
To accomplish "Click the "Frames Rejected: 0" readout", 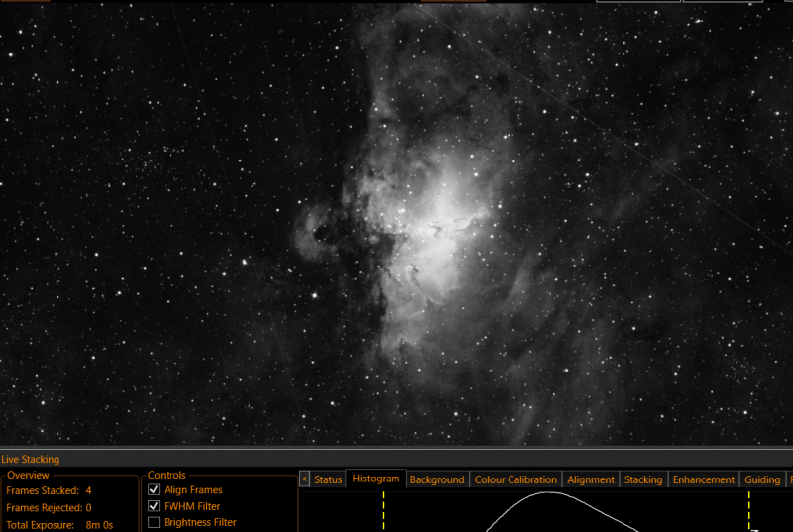I will (49, 508).
